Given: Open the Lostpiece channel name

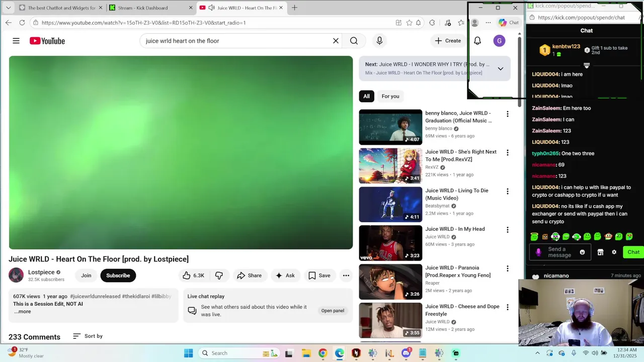Looking at the screenshot, I should (41, 272).
